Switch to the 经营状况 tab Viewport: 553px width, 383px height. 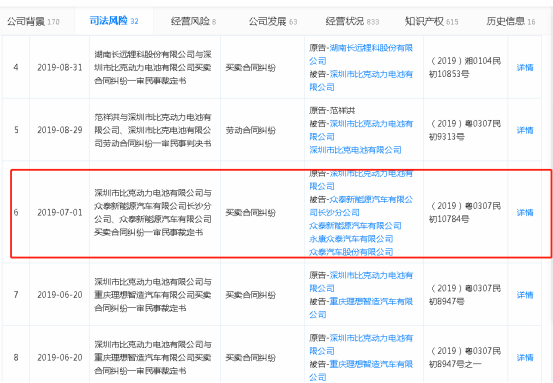coord(352,22)
